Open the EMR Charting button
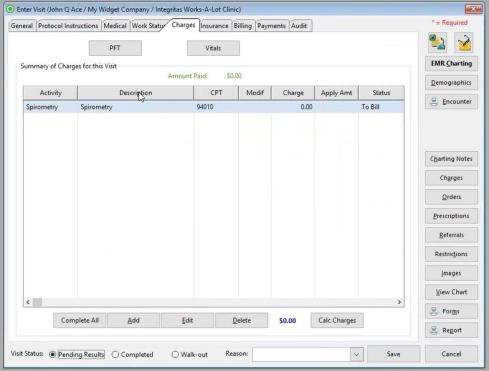Image resolution: width=489 pixels, height=371 pixels. point(451,64)
